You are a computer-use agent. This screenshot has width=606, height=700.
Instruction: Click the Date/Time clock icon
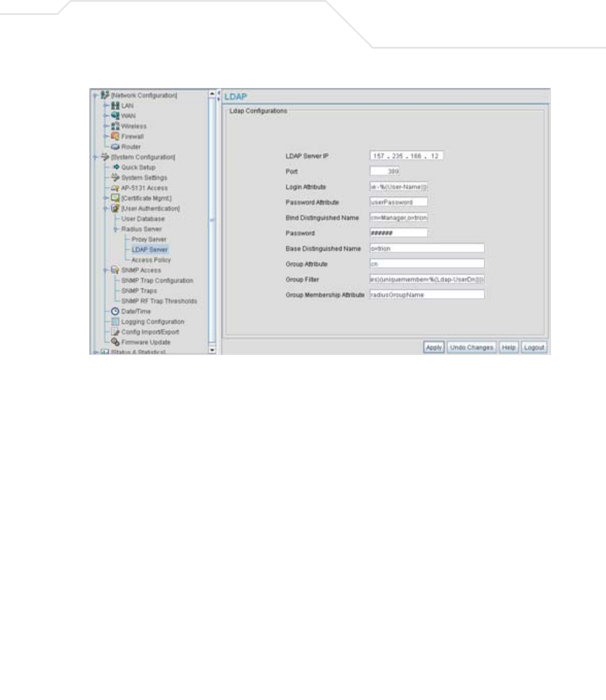(x=115, y=311)
